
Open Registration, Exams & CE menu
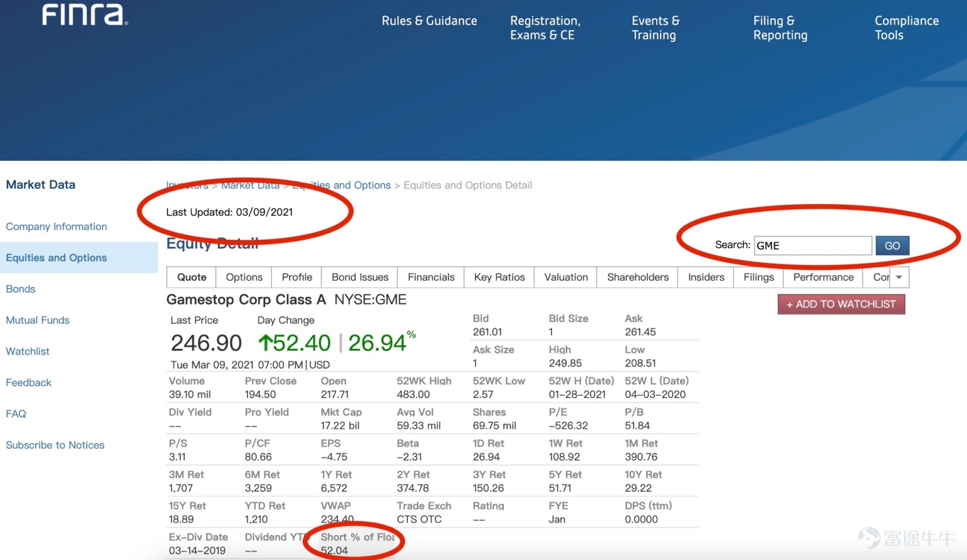tap(545, 28)
